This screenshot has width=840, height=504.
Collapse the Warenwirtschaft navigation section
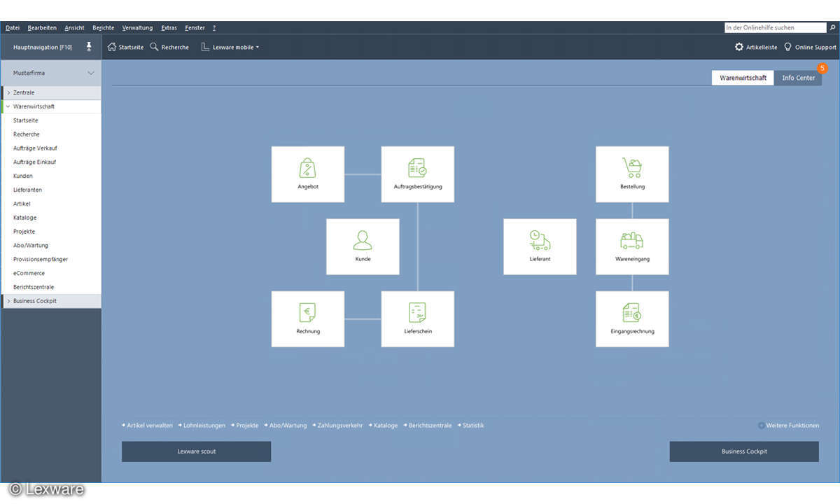[8, 106]
